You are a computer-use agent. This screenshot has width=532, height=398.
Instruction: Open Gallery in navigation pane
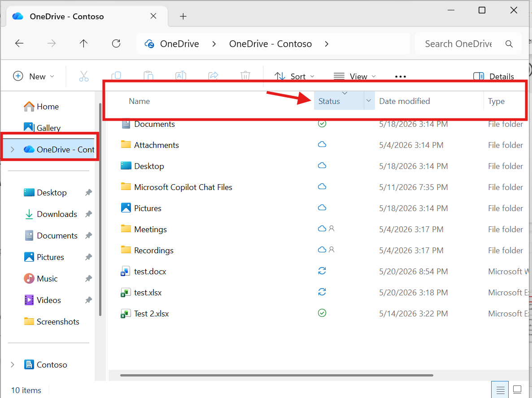coord(42,128)
